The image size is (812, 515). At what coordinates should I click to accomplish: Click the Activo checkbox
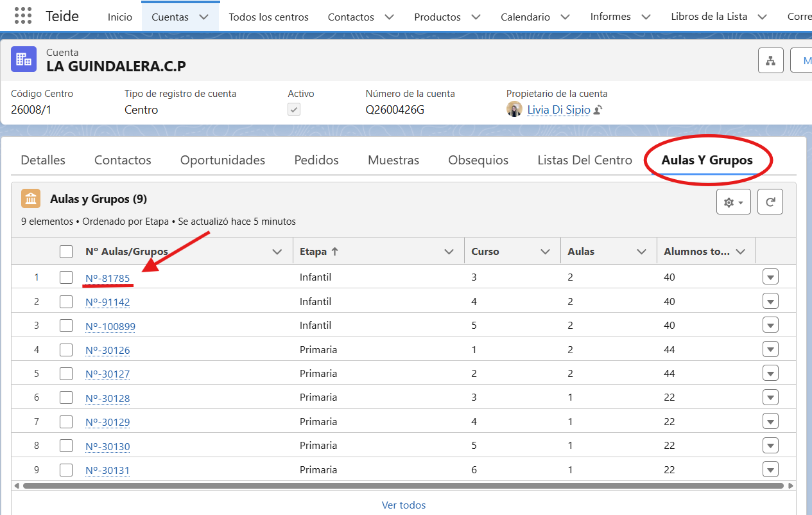pyautogui.click(x=294, y=110)
